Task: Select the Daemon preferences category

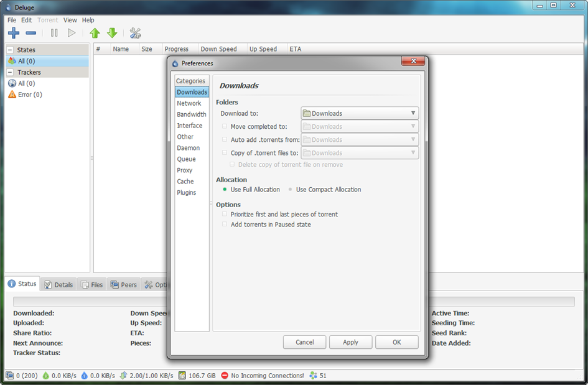Action: click(x=192, y=147)
